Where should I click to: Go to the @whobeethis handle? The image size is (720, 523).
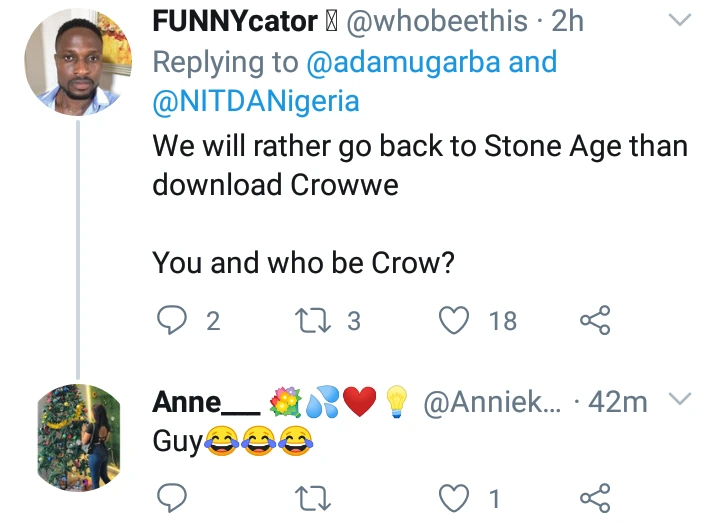coord(432,20)
